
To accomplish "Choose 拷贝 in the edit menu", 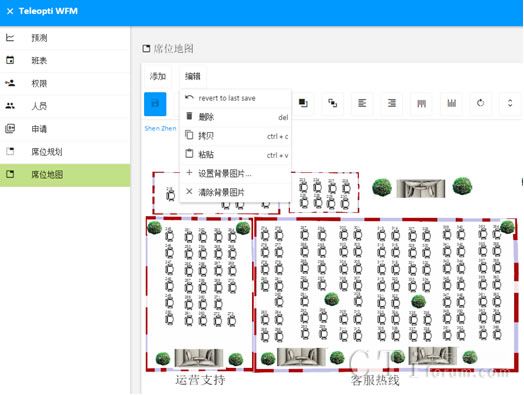I will click(236, 136).
